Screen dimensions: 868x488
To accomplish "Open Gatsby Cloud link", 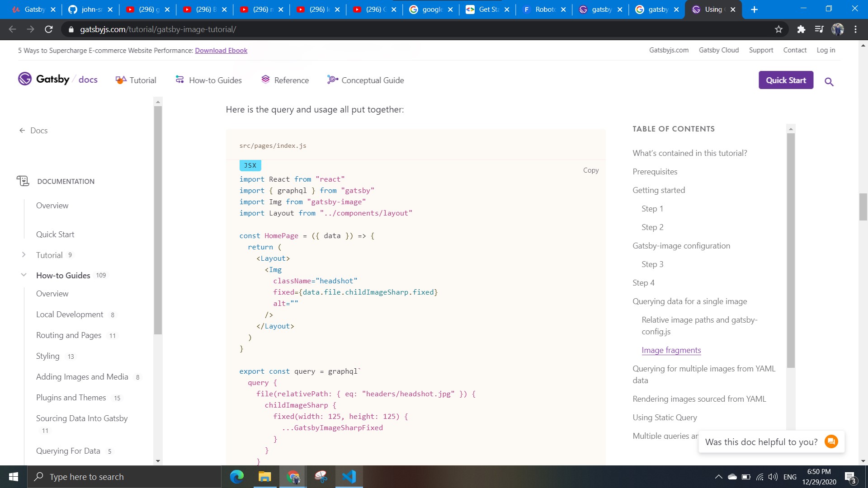I will coord(718,50).
